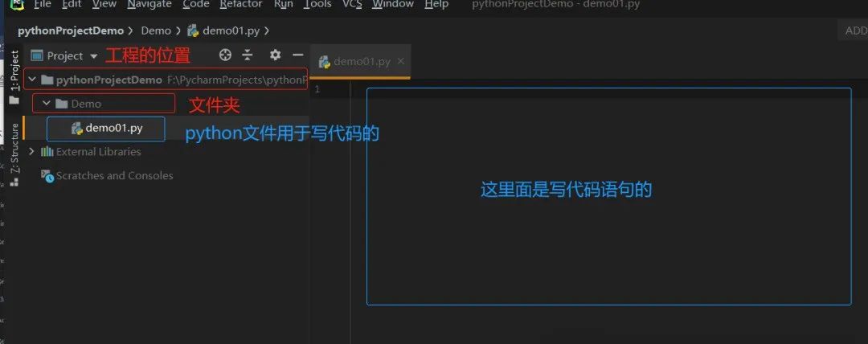Click the locate/select opened file icon

225,55
